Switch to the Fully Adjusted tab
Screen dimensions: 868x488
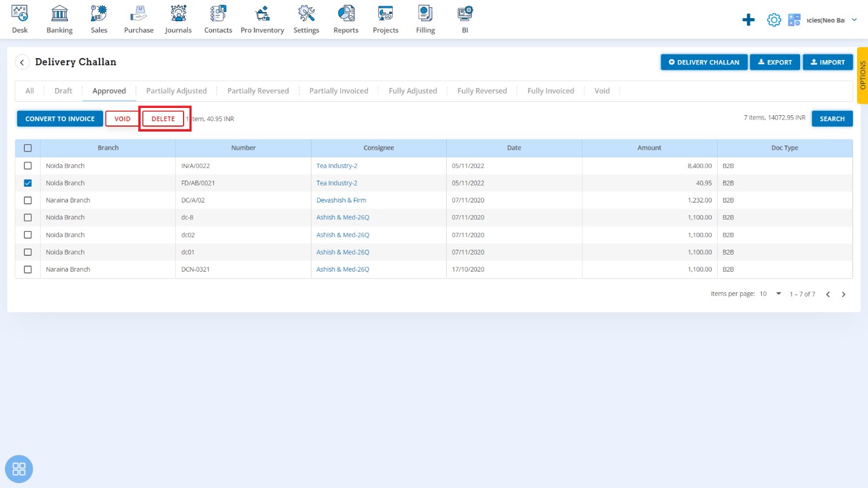pyautogui.click(x=413, y=91)
